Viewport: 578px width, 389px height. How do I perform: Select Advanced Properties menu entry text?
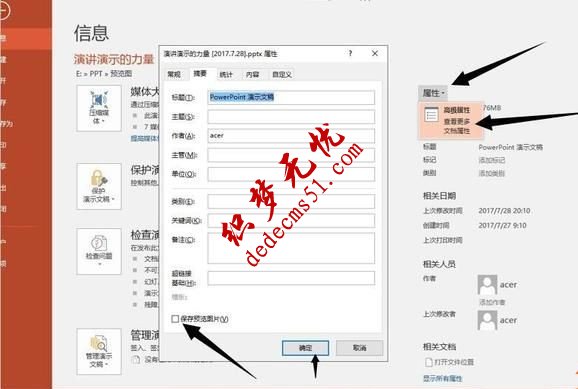[457, 110]
